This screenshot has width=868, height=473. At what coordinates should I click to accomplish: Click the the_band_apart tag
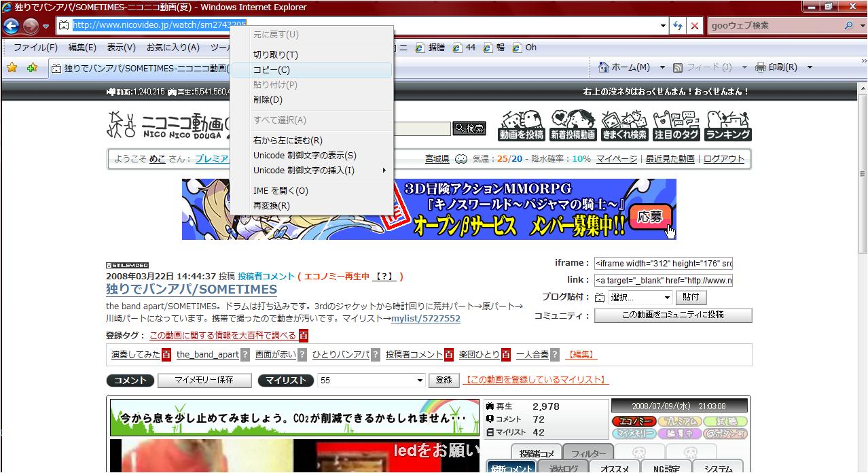(208, 355)
